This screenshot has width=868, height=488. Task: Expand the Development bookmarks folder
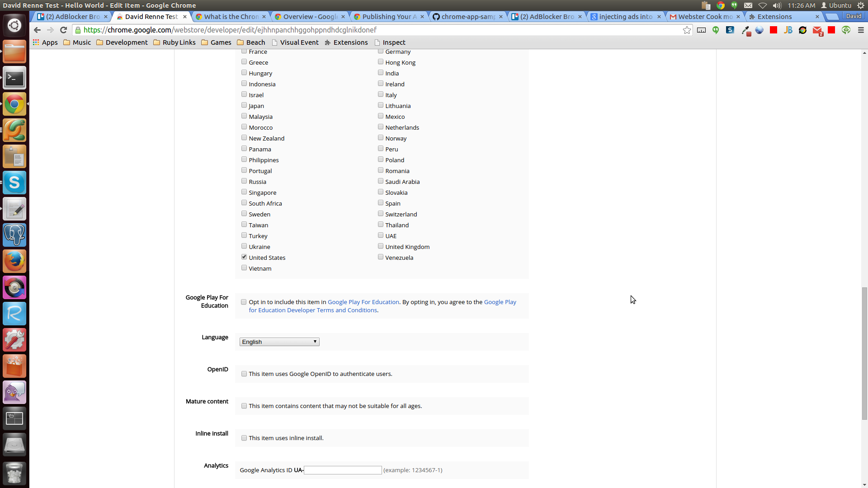pyautogui.click(x=122, y=42)
